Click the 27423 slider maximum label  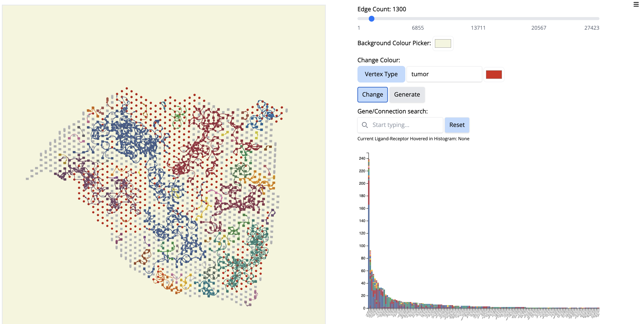(591, 28)
